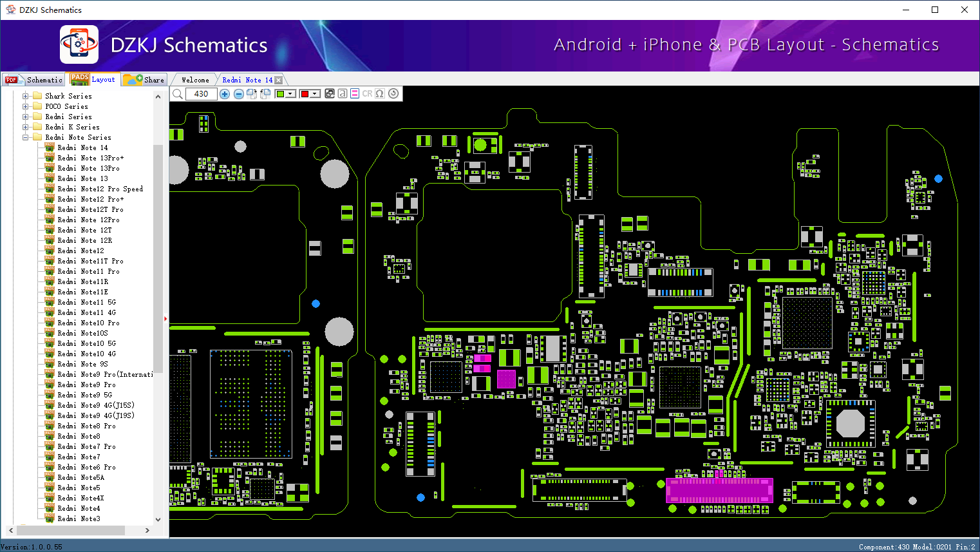Image resolution: width=980 pixels, height=552 pixels.
Task: Select Redmi Note12T Pro in the list
Action: coord(90,209)
